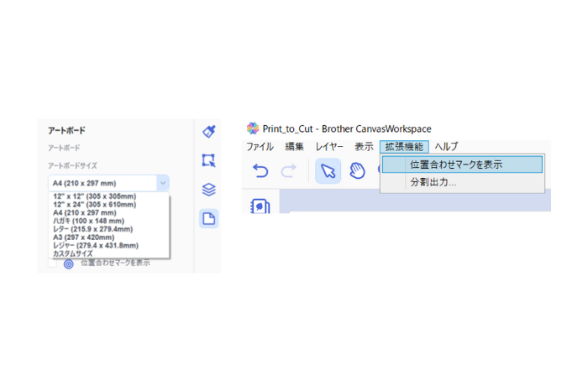Open the Artboard page panel icon
This screenshot has height=392, width=588.
(x=209, y=219)
